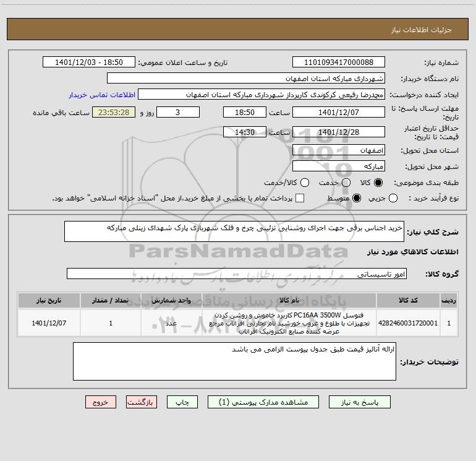The width and height of the screenshot is (476, 461).
Task: Click the گروه کالا field امور تاسیساتی
Action: pyautogui.click(x=237, y=274)
